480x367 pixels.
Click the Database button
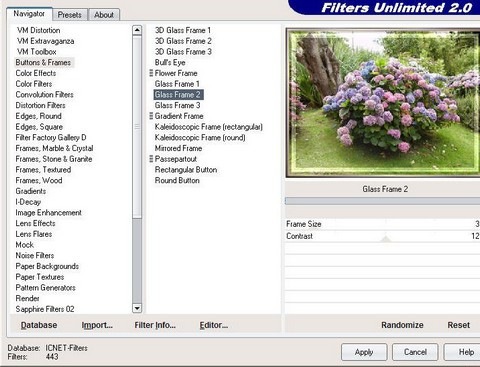pyautogui.click(x=39, y=325)
